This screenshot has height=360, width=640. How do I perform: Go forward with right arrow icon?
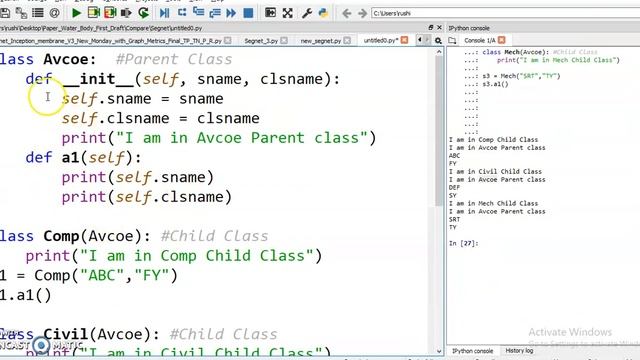[362, 13]
